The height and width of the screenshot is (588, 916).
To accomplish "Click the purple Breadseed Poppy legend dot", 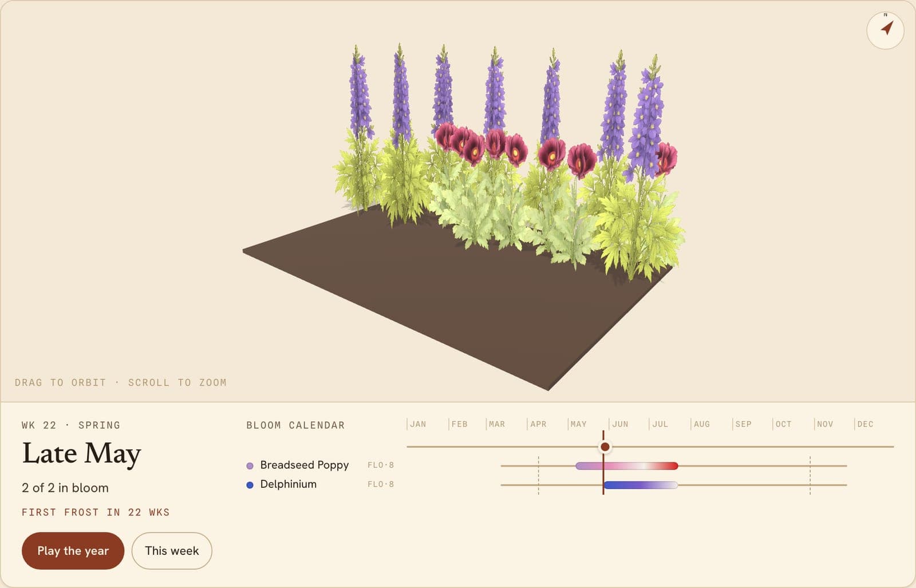I will (x=250, y=466).
